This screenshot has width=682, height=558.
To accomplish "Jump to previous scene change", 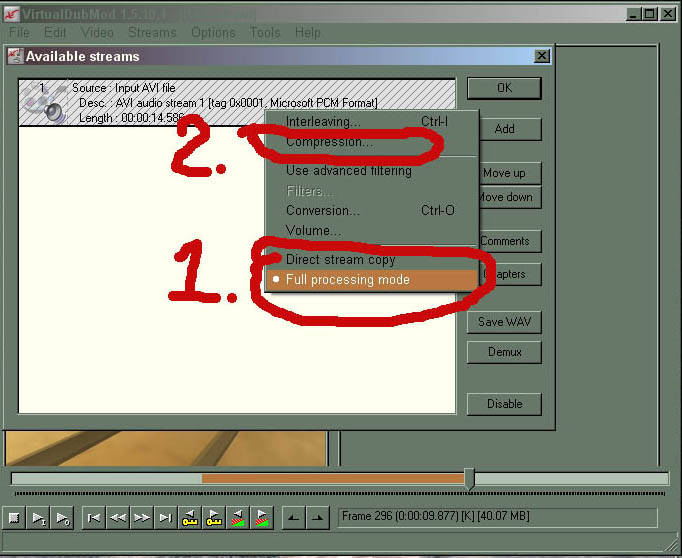I will coord(238,518).
